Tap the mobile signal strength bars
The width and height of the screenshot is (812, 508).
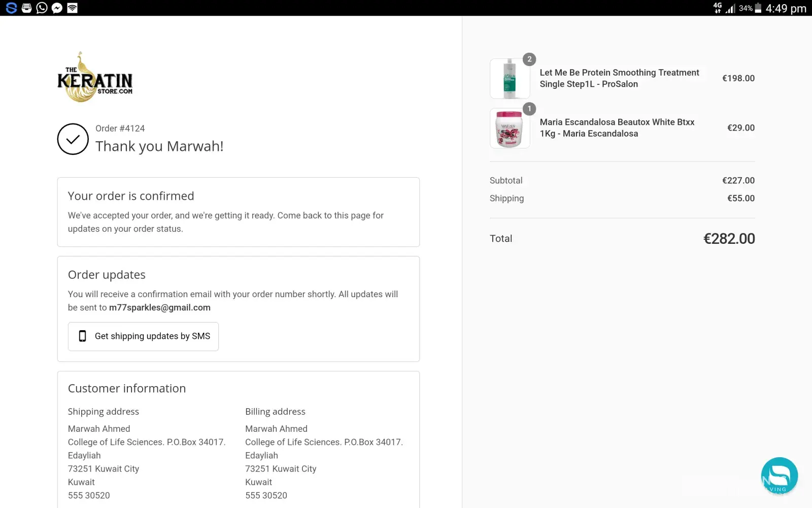(730, 9)
